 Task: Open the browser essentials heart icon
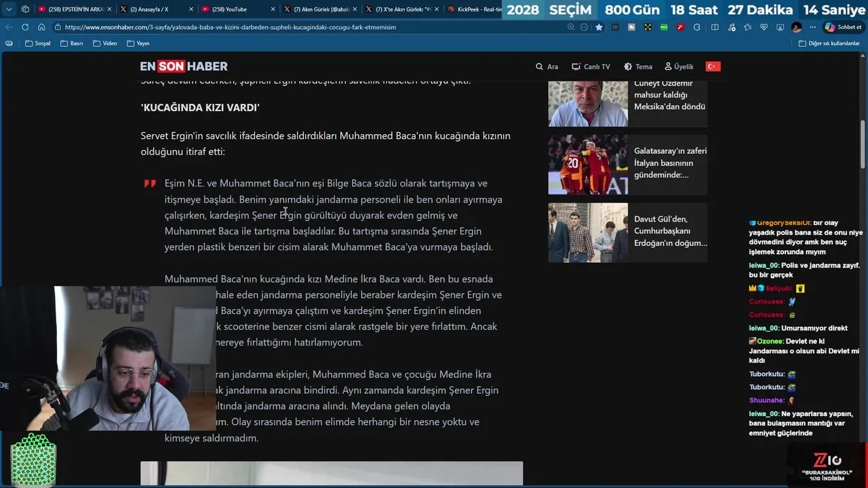(764, 27)
